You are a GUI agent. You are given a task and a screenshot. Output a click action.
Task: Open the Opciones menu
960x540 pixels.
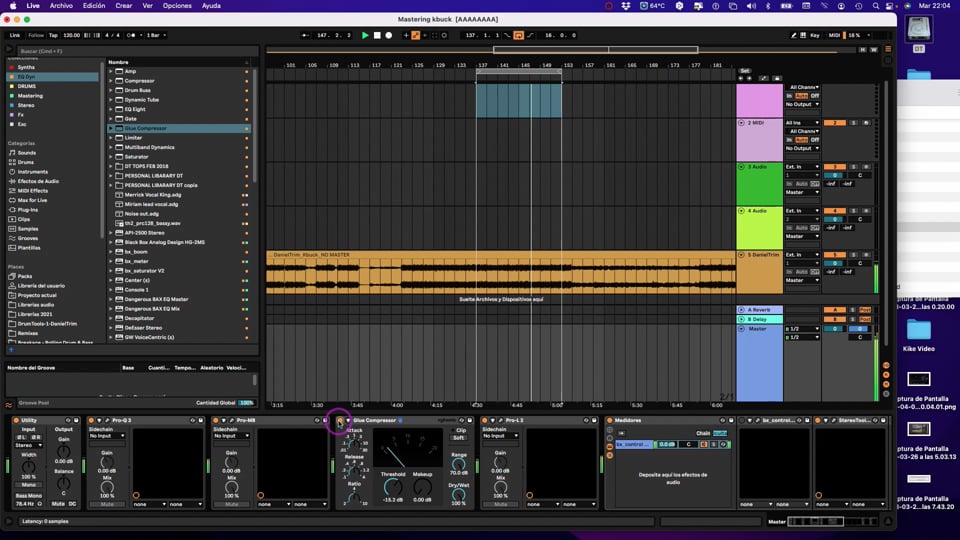click(177, 6)
